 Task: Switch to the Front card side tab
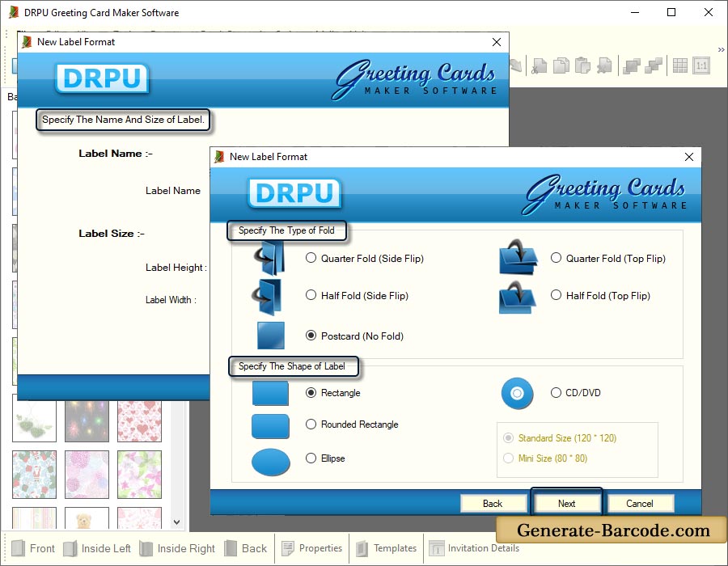(x=33, y=548)
